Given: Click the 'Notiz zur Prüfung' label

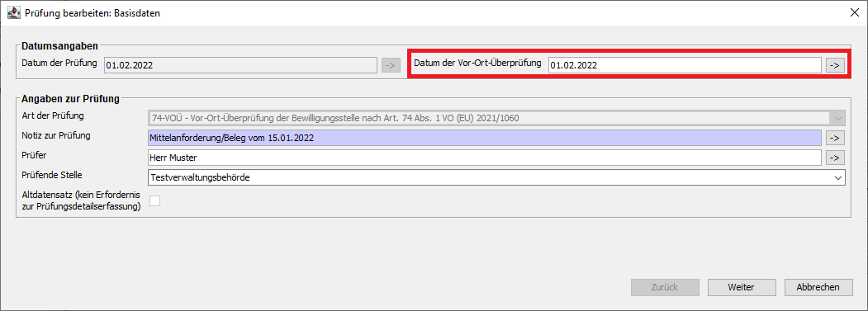Looking at the screenshot, I should (55, 135).
